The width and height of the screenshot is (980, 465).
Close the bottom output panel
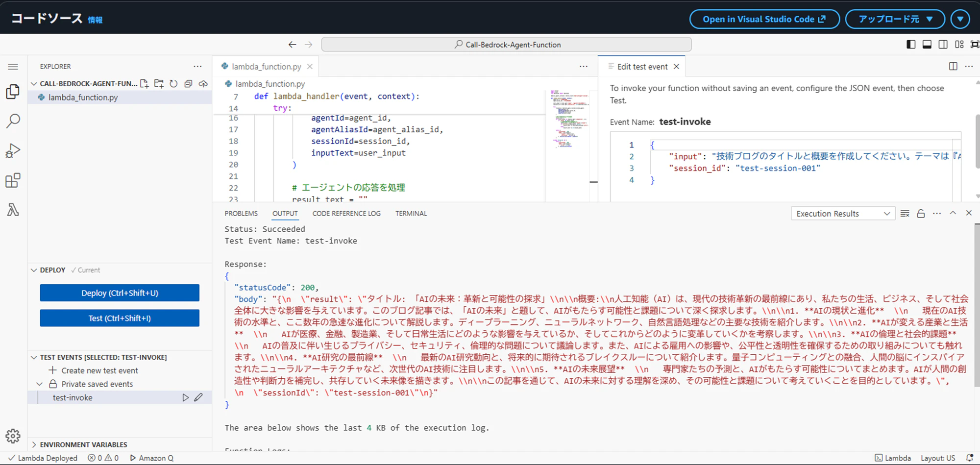pyautogui.click(x=969, y=213)
